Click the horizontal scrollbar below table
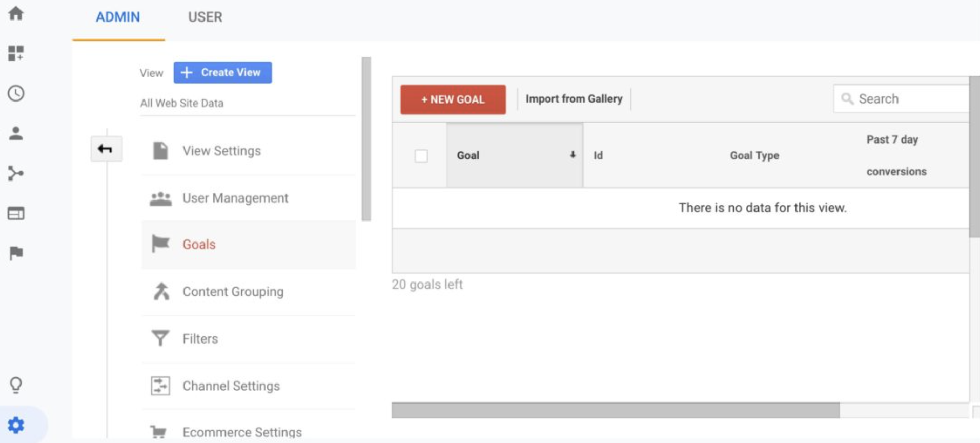This screenshot has height=443, width=980. pos(616,410)
